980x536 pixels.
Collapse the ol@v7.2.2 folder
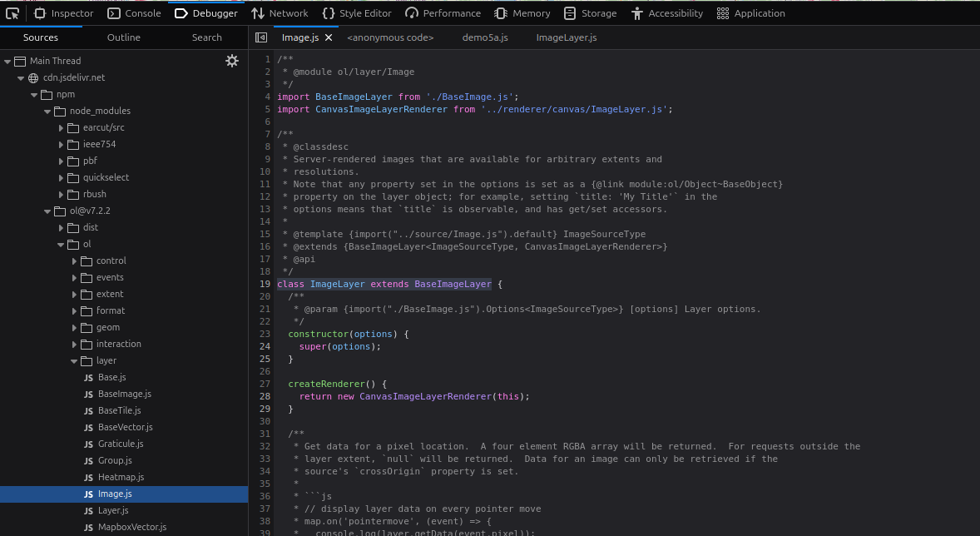click(47, 211)
